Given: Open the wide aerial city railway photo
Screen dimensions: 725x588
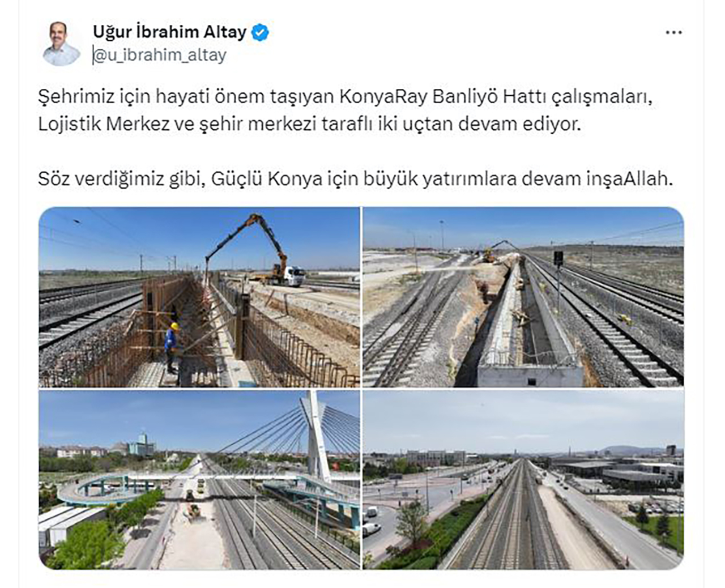Looking at the screenshot, I should [523, 480].
